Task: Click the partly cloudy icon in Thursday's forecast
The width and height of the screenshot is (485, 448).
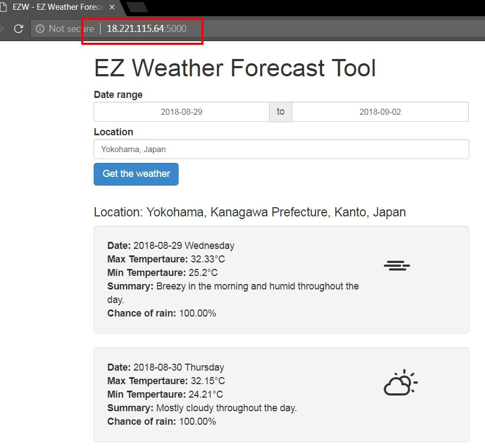Action: tap(400, 383)
